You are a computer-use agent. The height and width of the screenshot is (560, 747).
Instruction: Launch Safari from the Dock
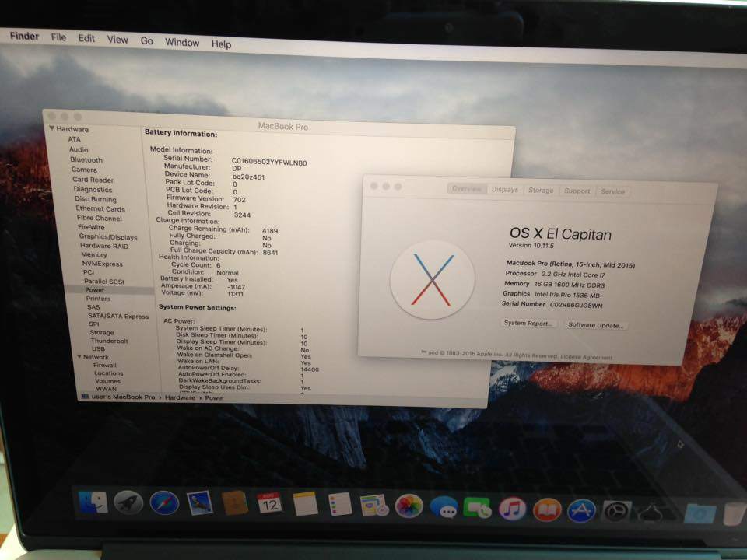pyautogui.click(x=164, y=503)
